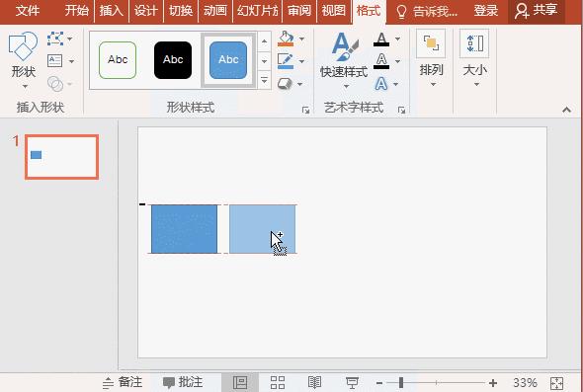Open the Shapes gallery button
Viewport: 583px width, 392px height.
tap(23, 59)
